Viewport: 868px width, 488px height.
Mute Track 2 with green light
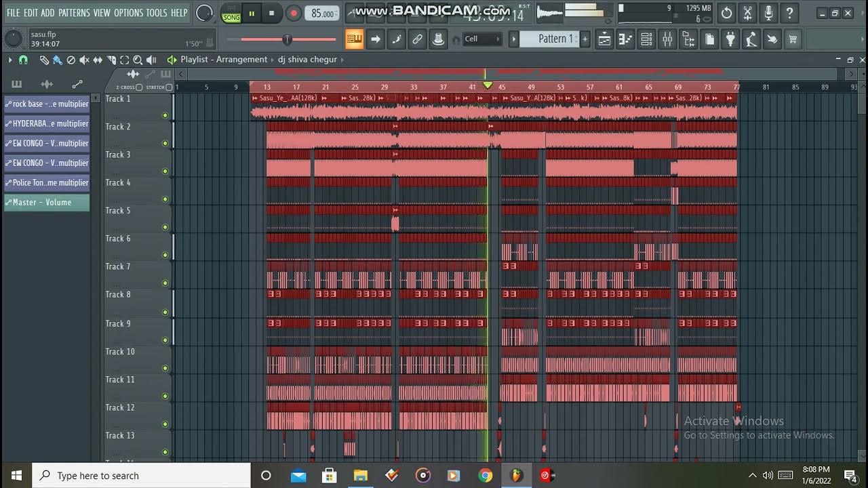click(x=165, y=143)
